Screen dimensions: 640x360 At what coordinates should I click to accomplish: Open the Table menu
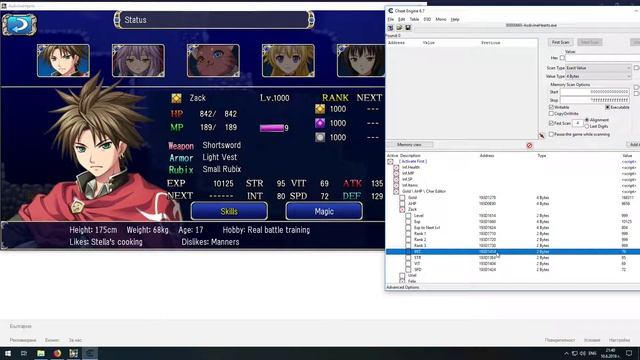point(414,19)
